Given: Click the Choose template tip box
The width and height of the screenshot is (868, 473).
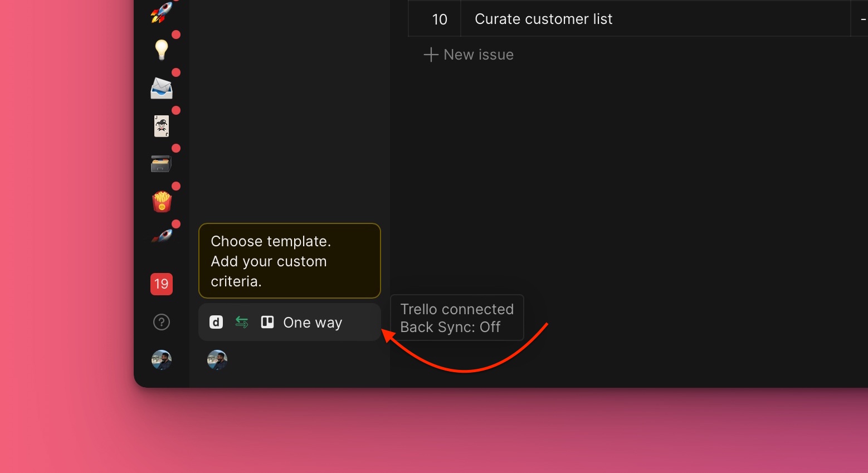Looking at the screenshot, I should (x=290, y=261).
